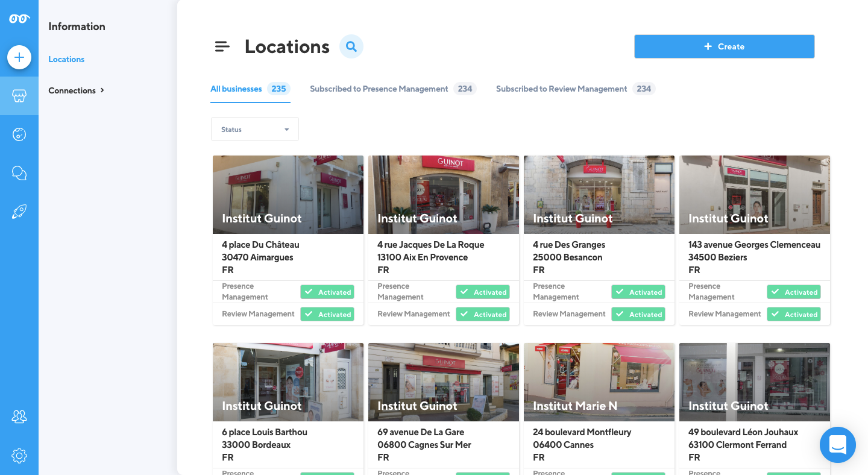Open the Clermont Ferrand location photo
Image resolution: width=868 pixels, height=475 pixels.
(x=755, y=382)
